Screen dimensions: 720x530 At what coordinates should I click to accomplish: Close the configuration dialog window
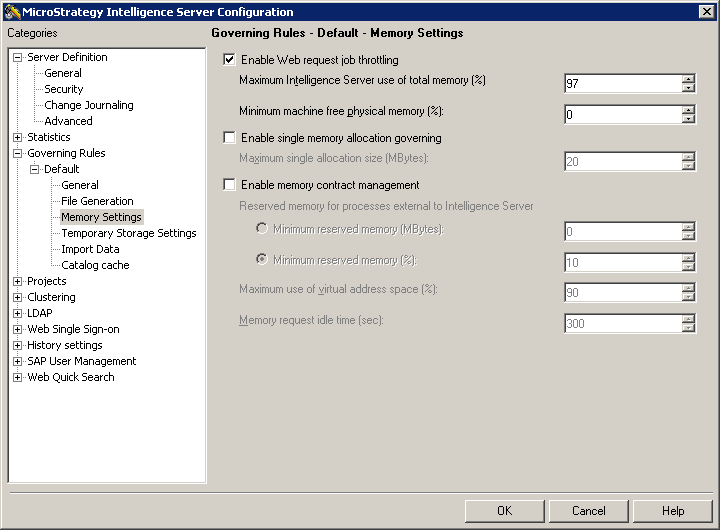707,11
